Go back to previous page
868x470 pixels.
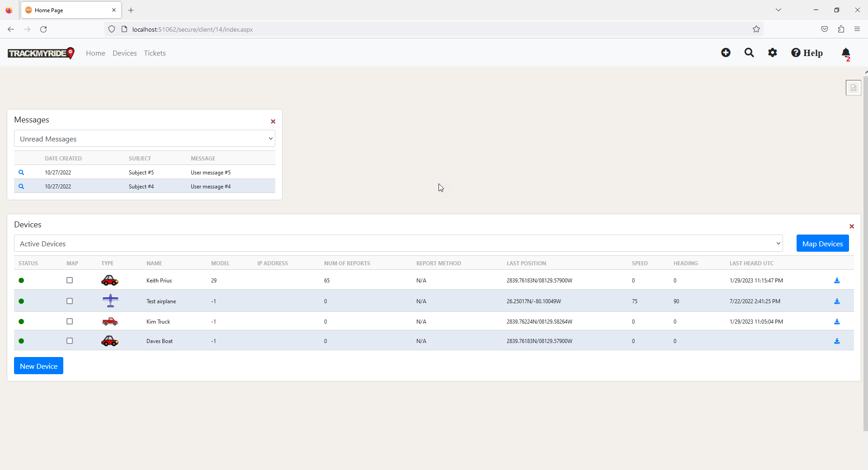click(x=11, y=29)
